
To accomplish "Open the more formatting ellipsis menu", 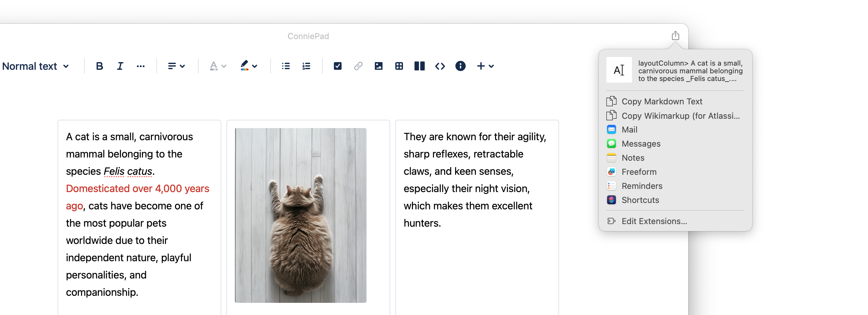I will [140, 66].
